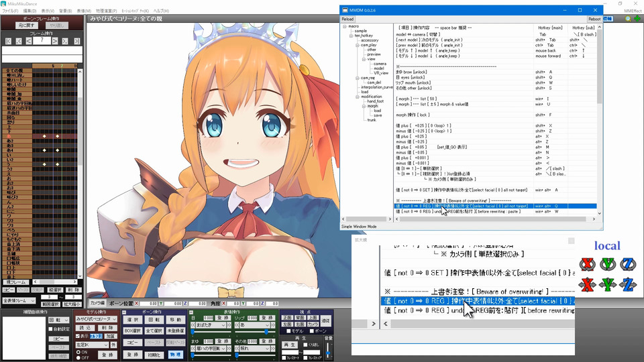Image resolution: width=644 pixels, height=362 pixels.
Task: Click the blue local Z rotation icon
Action: (628, 264)
